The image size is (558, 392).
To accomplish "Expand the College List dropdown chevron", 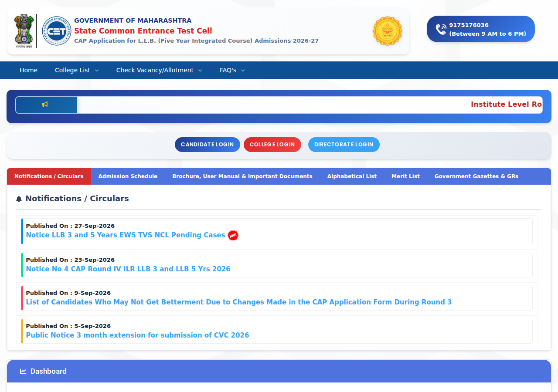I will coord(97,71).
